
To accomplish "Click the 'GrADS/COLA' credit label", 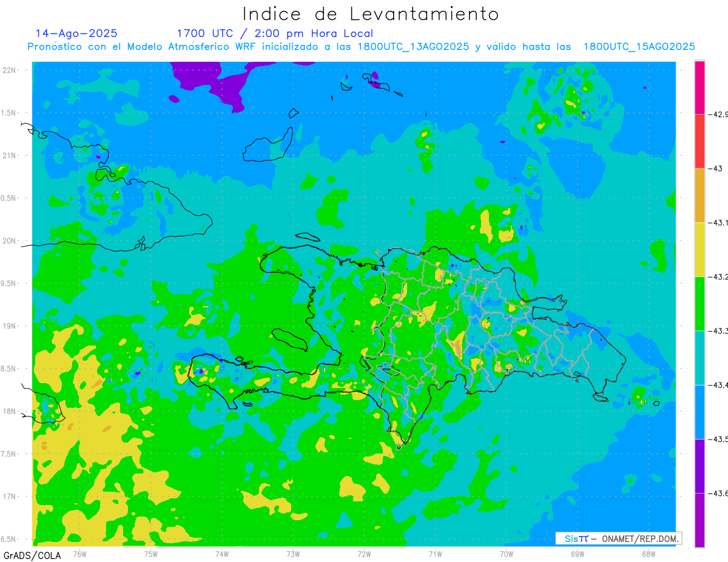I will click(x=32, y=555).
